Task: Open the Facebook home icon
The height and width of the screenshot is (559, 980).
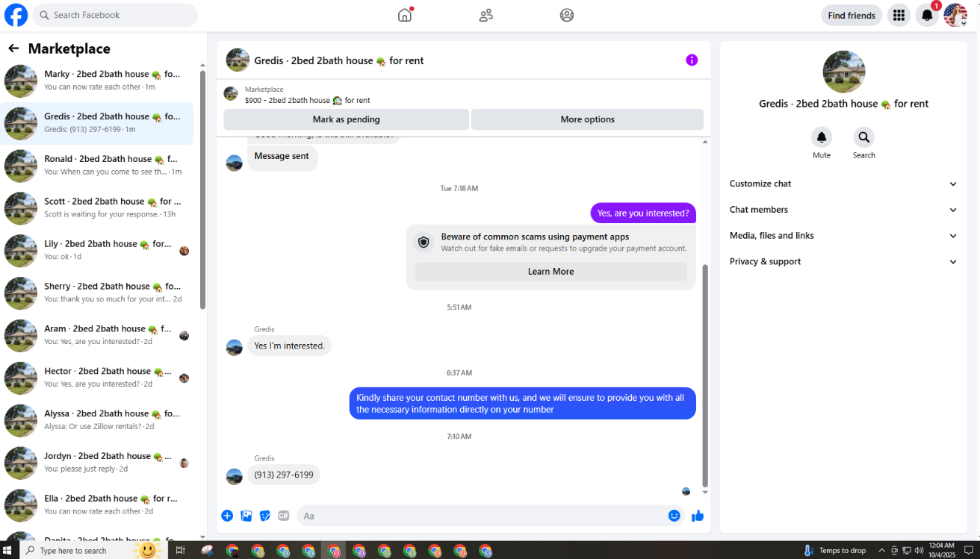Action: 405,15
